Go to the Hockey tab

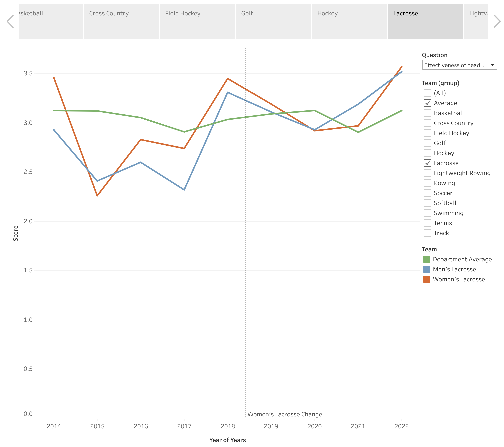click(x=350, y=21)
